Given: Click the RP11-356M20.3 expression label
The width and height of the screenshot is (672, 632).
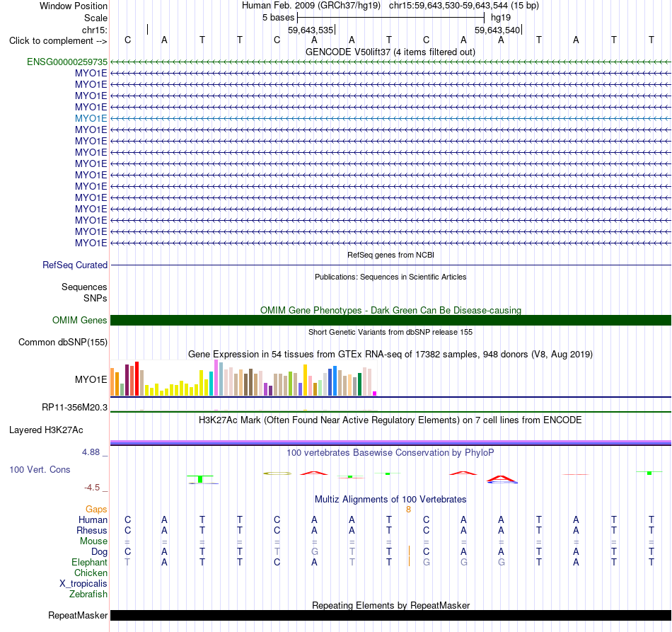Looking at the screenshot, I should (74, 408).
